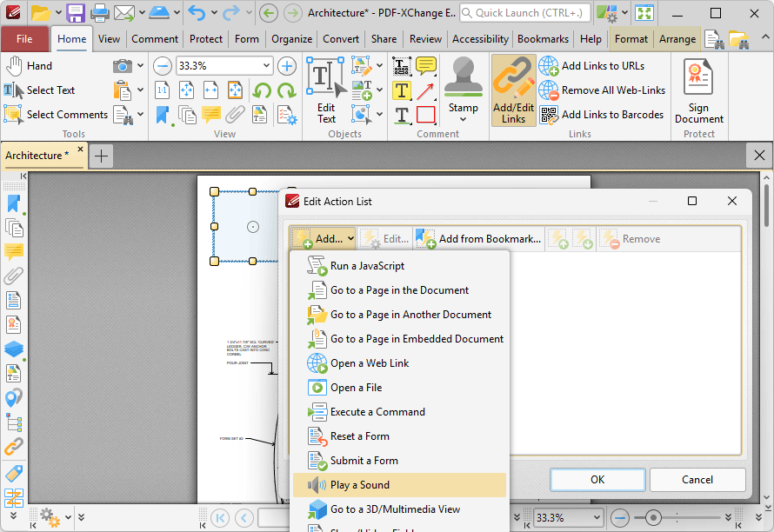The height and width of the screenshot is (532, 774).
Task: Open the links pane in left sidebar
Action: [x=14, y=449]
